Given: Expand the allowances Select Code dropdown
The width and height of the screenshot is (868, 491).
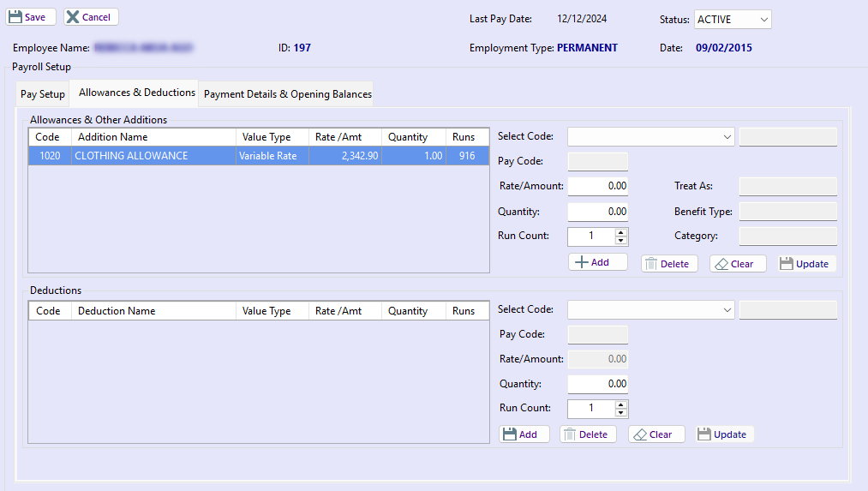Looking at the screenshot, I should 727,137.
